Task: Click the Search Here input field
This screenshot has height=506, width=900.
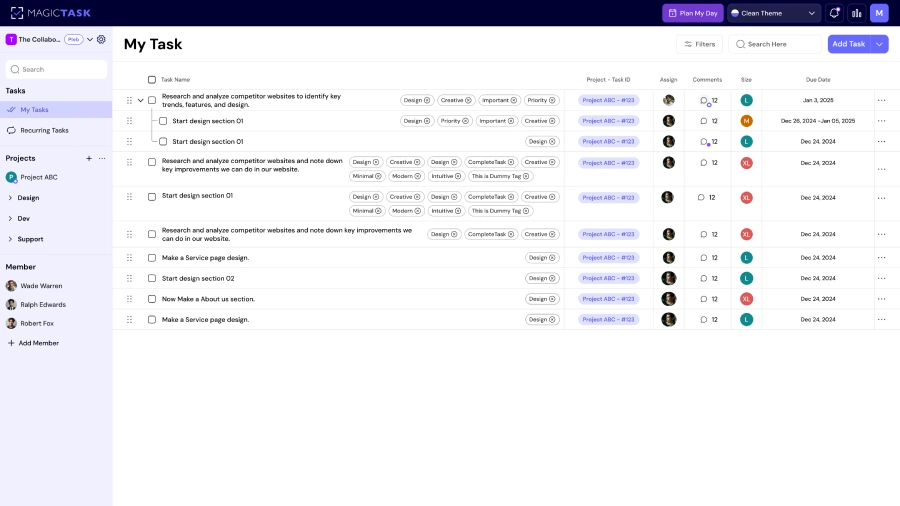Action: [781, 44]
